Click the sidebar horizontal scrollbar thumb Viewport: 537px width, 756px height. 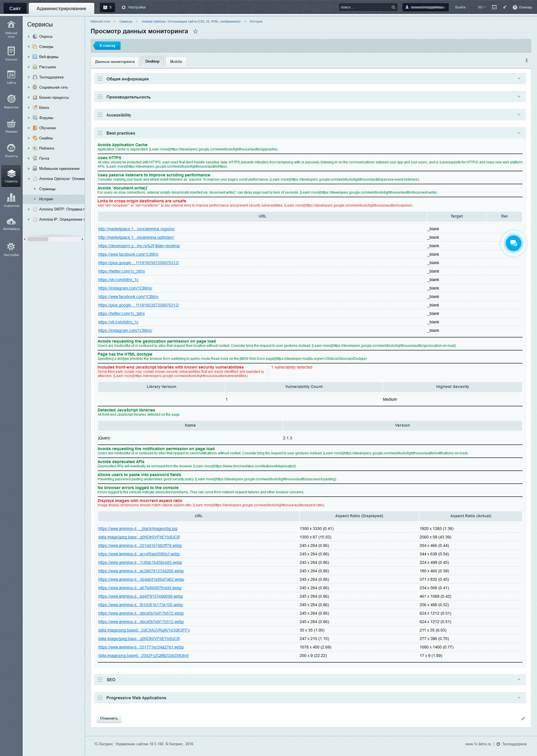tap(38, 239)
